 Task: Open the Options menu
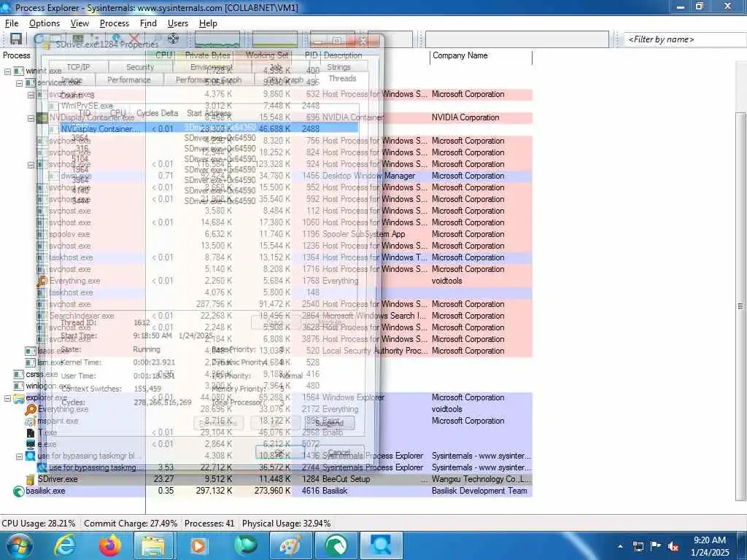tap(44, 23)
